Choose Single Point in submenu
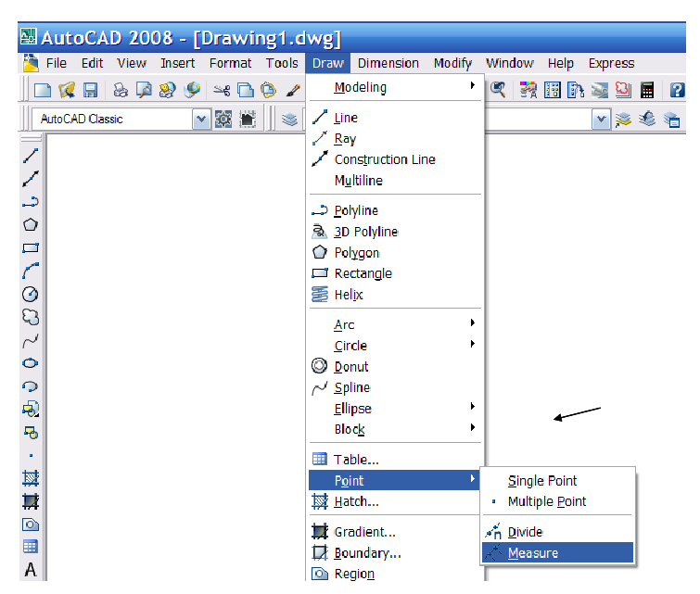 click(x=557, y=481)
